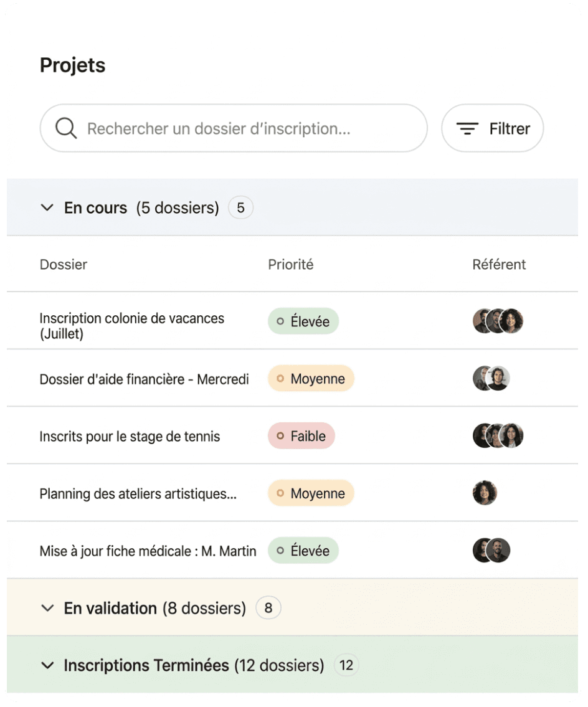Open the Inscription colonie de vacances dossier
The height and width of the screenshot is (707, 588).
click(x=131, y=326)
